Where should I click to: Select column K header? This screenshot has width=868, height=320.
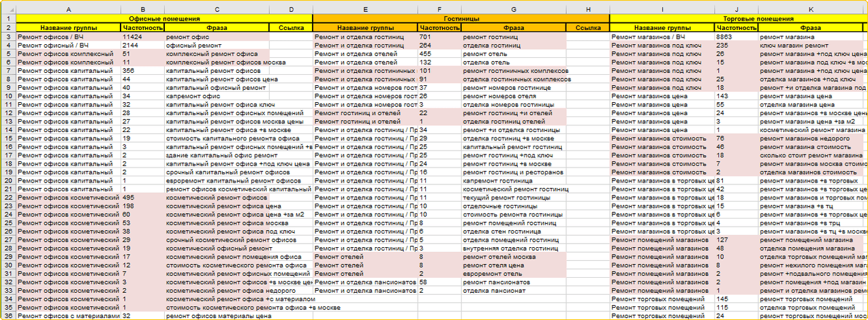coord(811,10)
